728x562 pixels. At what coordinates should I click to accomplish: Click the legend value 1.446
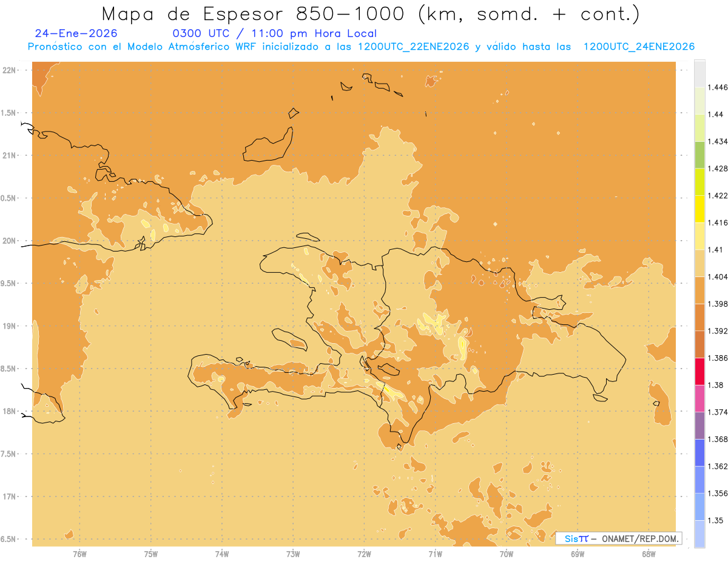click(718, 87)
